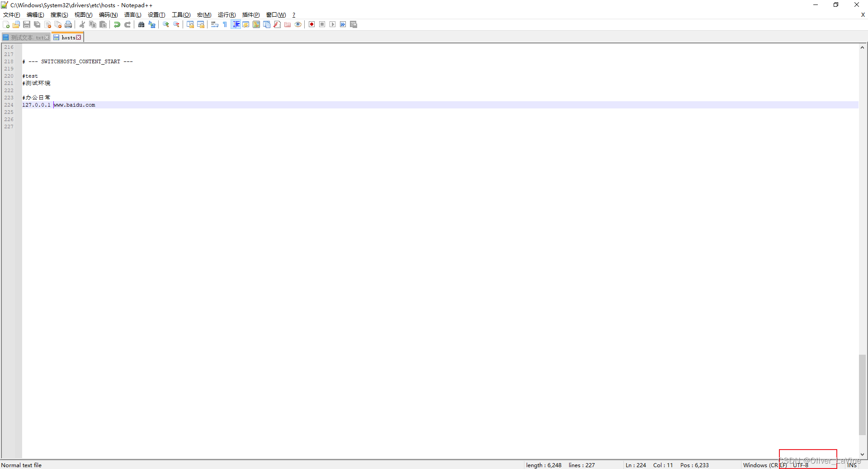Open the 语言(L) menu
Viewport: 868px width, 469px height.
pyautogui.click(x=132, y=14)
